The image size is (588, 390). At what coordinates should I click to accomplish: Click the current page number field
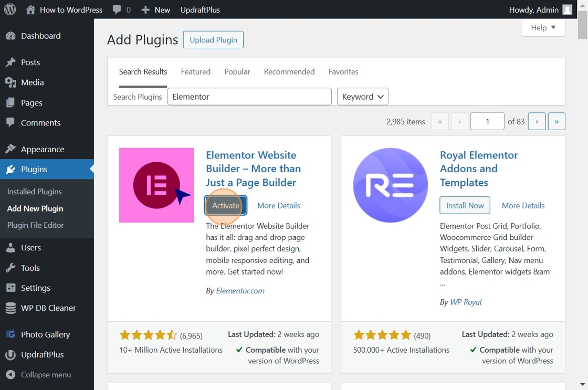(x=487, y=121)
